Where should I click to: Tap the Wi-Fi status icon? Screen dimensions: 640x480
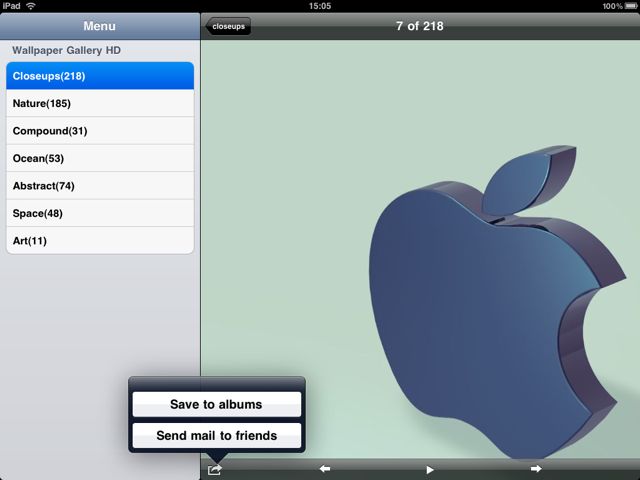pyautogui.click(x=31, y=6)
